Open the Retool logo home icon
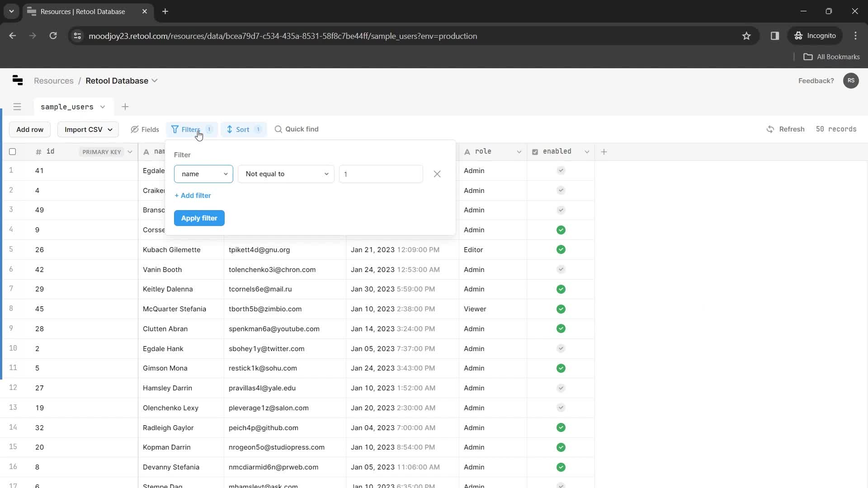This screenshot has width=868, height=488. click(x=18, y=80)
